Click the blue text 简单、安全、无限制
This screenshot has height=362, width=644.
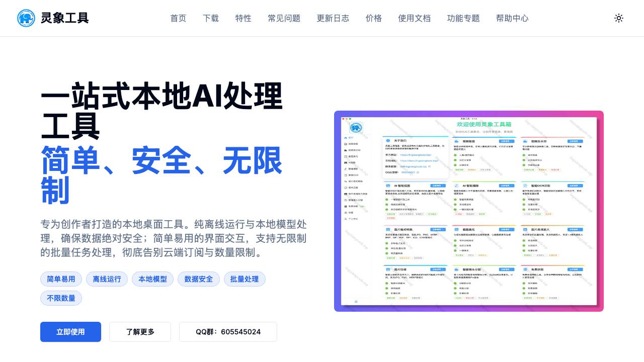click(162, 175)
